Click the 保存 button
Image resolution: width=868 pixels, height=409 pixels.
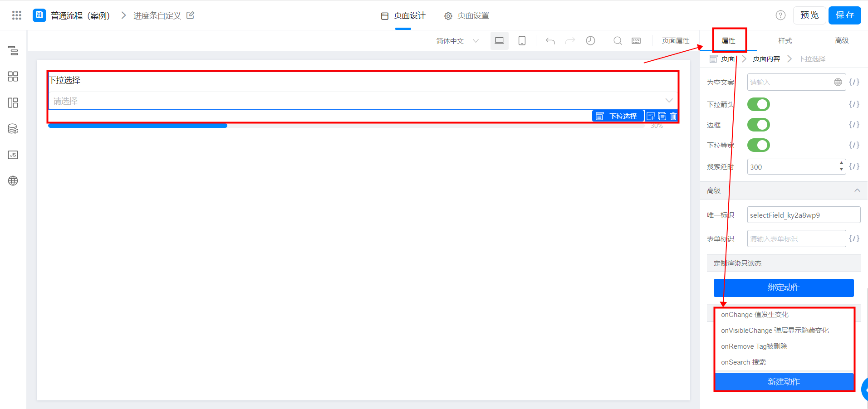click(844, 15)
